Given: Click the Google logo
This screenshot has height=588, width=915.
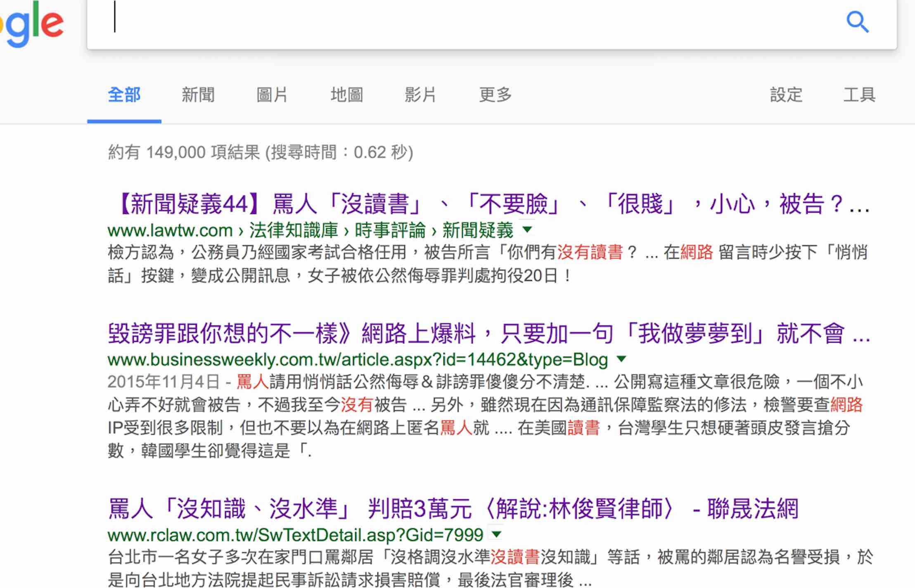Looking at the screenshot, I should (x=32, y=24).
